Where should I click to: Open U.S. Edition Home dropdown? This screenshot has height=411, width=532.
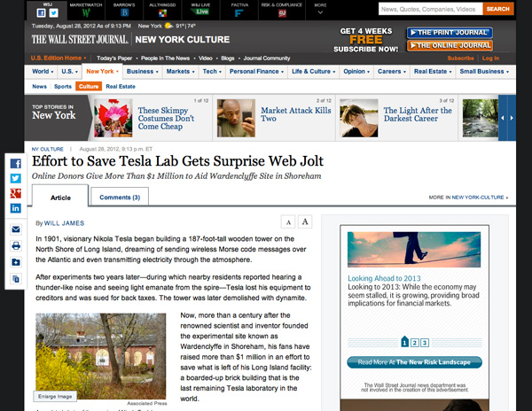[x=59, y=58]
